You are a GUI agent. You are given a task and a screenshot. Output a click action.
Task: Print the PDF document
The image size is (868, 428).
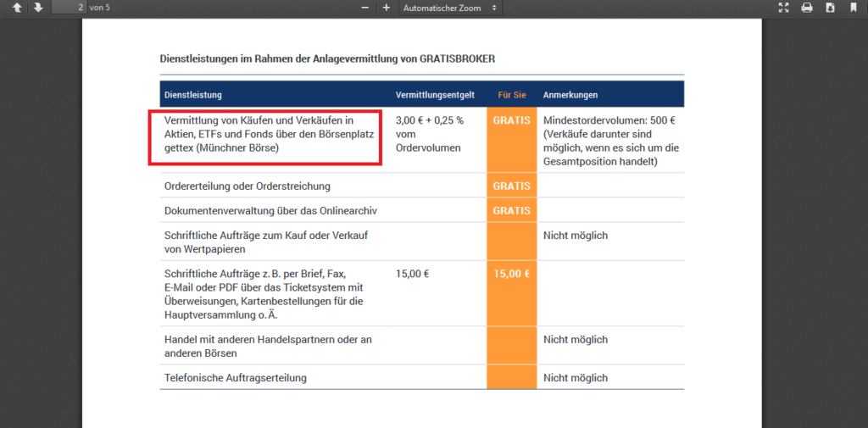[x=807, y=8]
